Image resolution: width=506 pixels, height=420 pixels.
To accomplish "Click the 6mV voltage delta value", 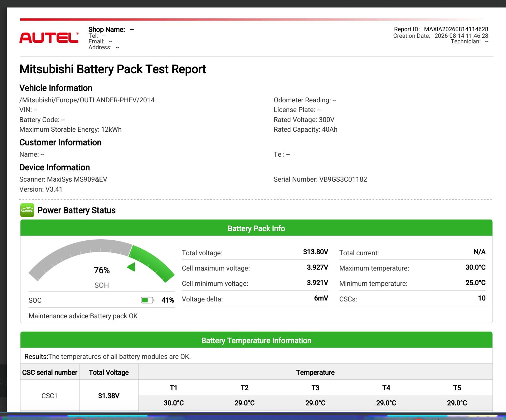I will tap(321, 298).
